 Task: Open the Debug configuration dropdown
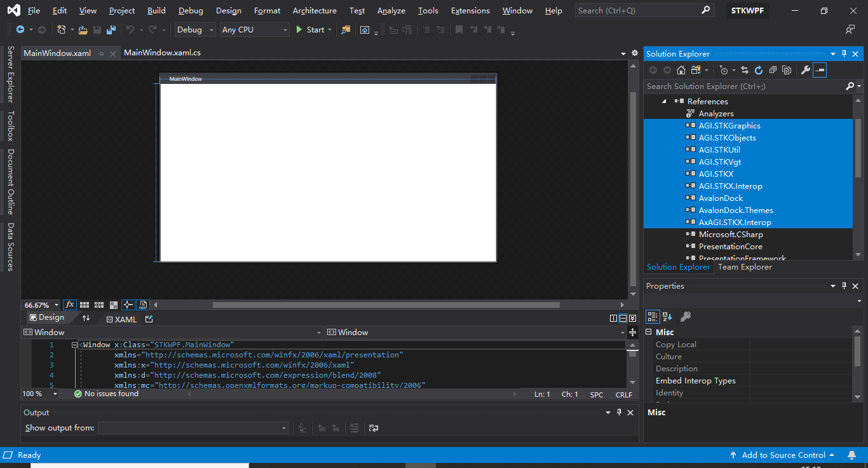coord(194,29)
